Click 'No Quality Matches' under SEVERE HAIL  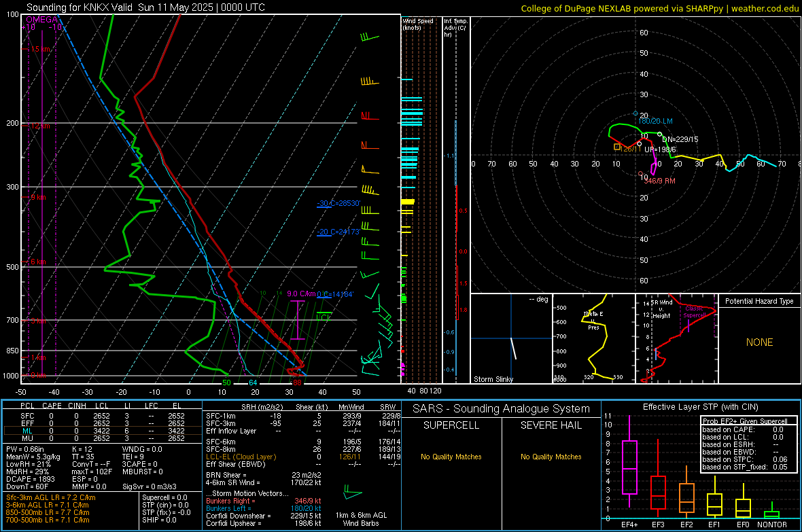pos(551,457)
